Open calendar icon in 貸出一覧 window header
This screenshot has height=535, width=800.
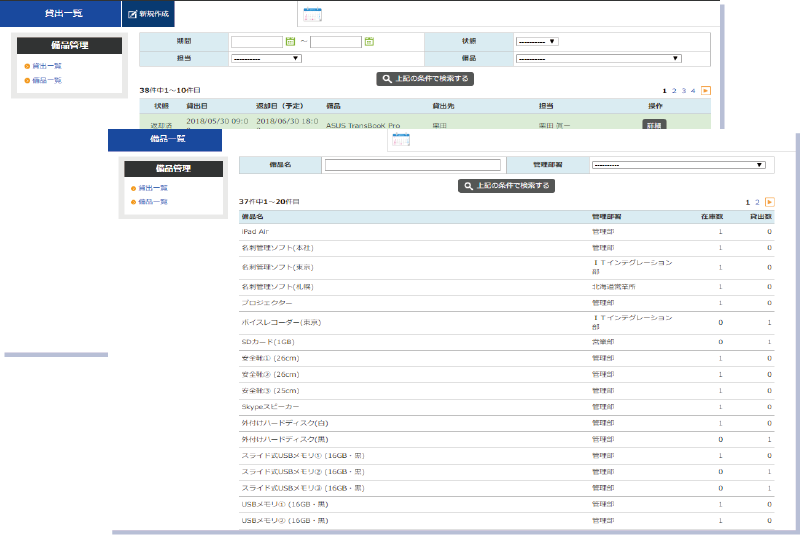tap(312, 14)
